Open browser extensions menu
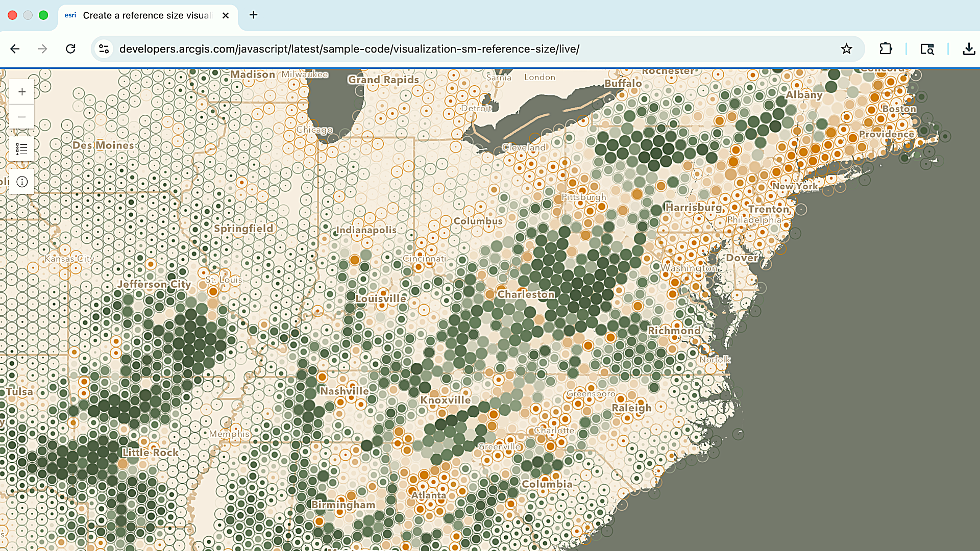 [886, 49]
